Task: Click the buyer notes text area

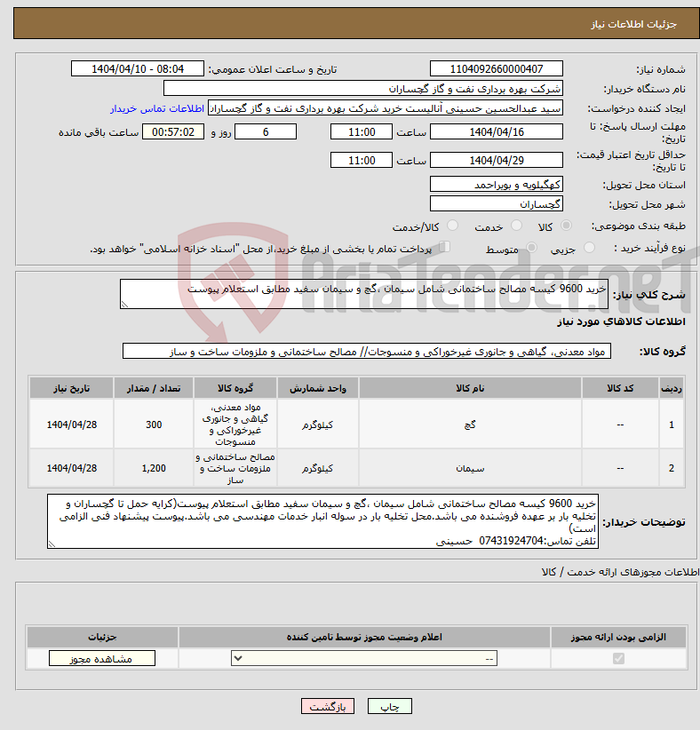Action: tap(322, 521)
